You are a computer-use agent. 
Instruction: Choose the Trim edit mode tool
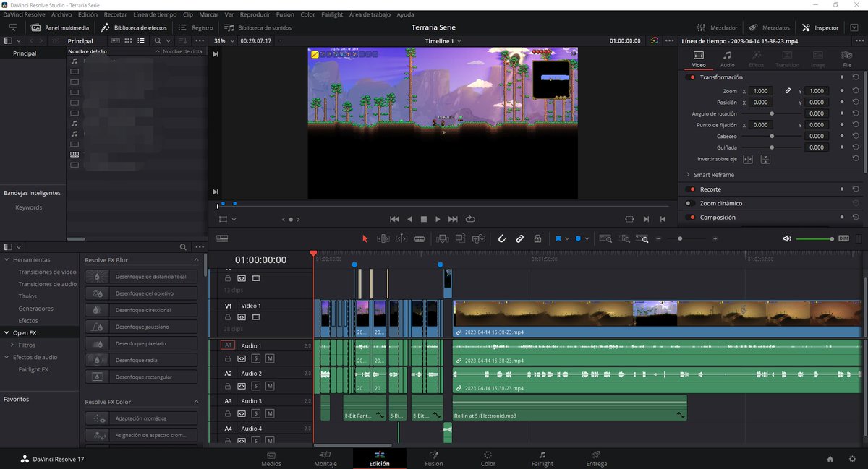tap(383, 238)
